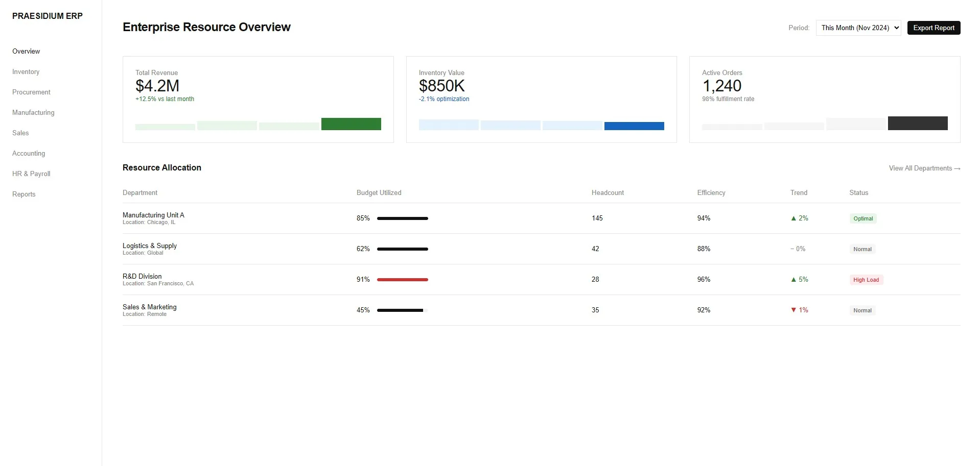The image size is (980, 466).
Task: Select the Manufacturing sidebar entry
Action: coord(33,112)
